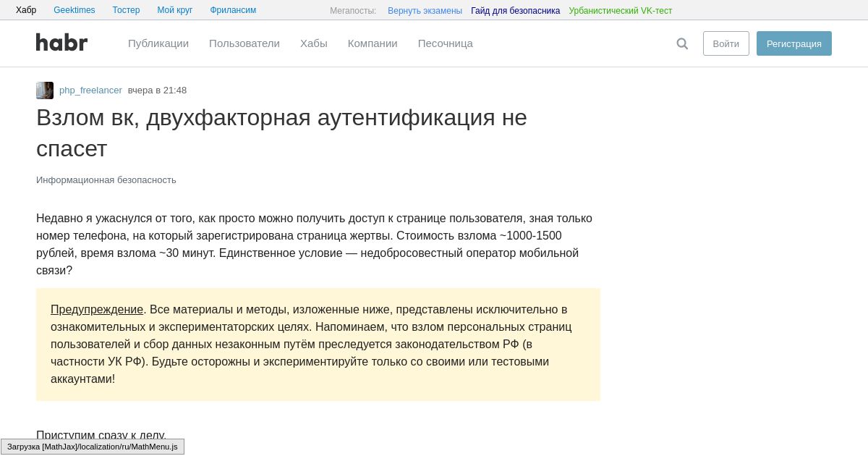Select Хабр in the top bar

coord(26,10)
